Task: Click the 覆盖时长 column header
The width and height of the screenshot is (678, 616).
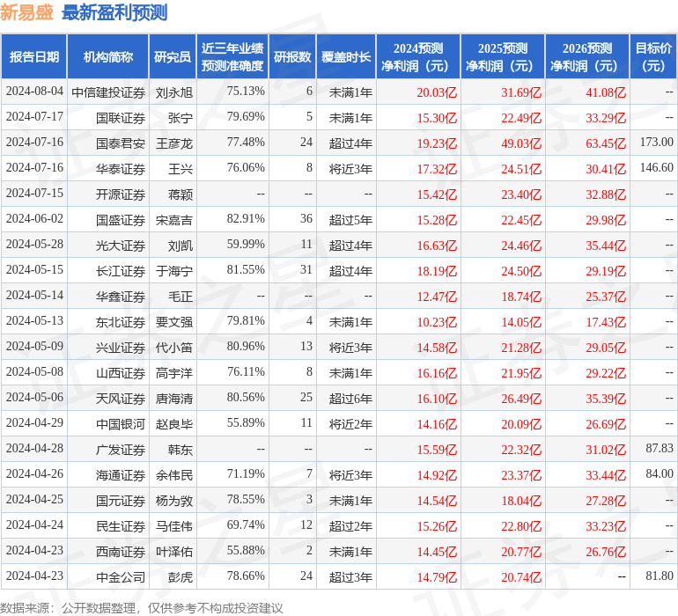Action: point(346,56)
